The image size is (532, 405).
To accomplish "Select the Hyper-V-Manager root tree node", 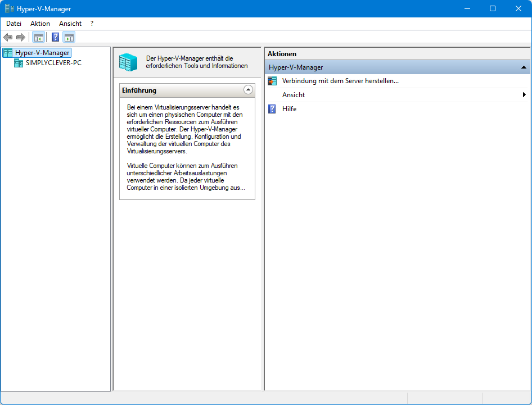I will (42, 53).
